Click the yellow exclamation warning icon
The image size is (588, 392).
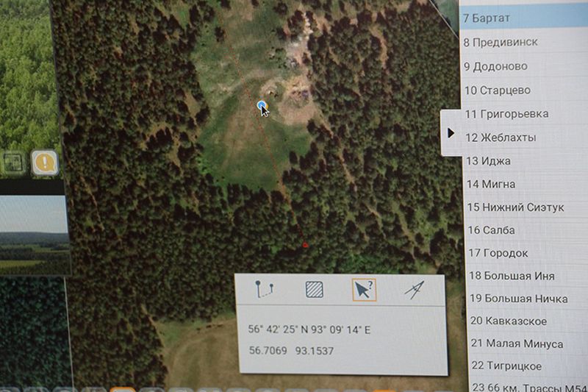45,162
